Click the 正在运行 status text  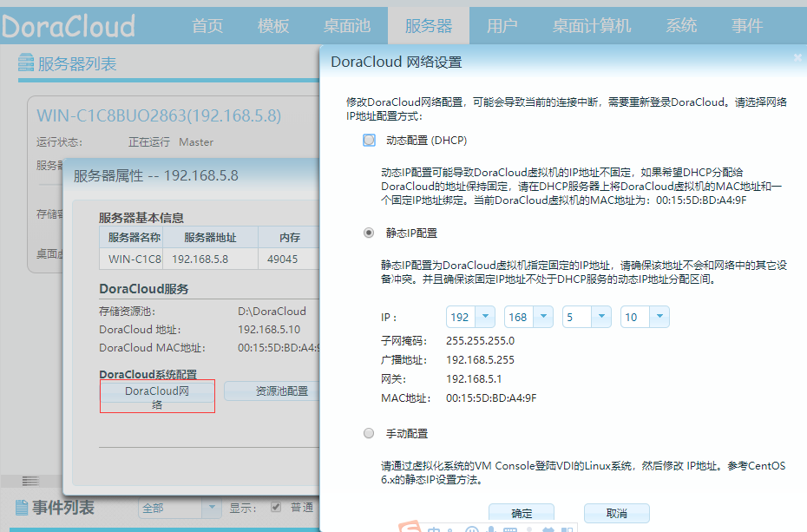148,142
